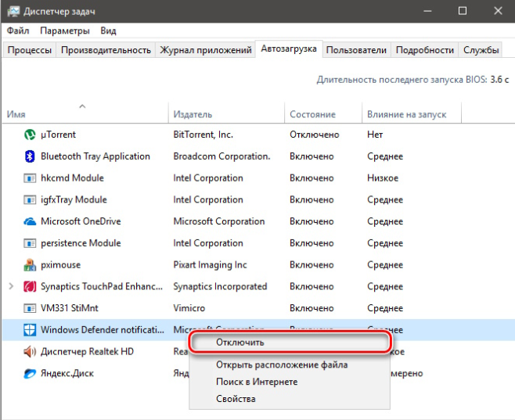515x420 pixels.
Task: Select the Яндекс.Диск icon
Action: click(x=31, y=374)
